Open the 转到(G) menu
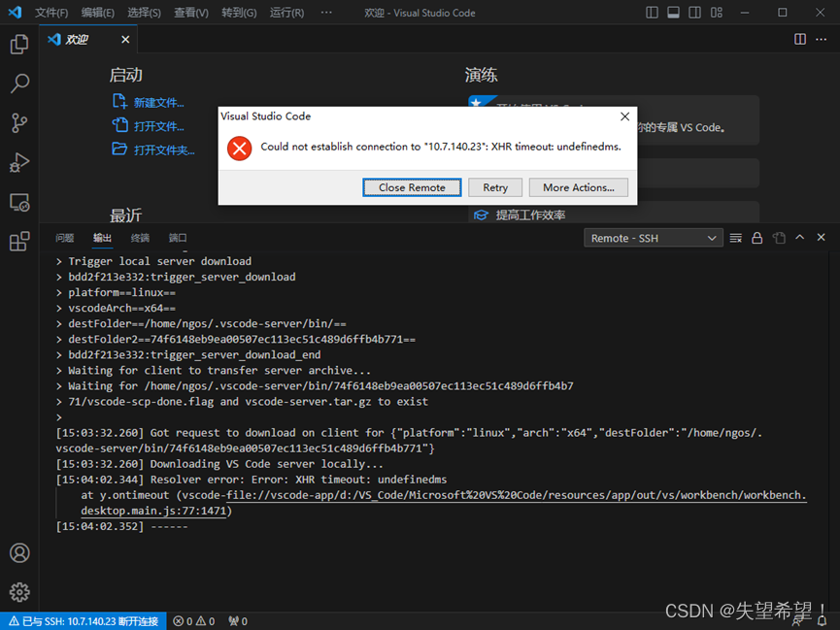The width and height of the screenshot is (840, 630). click(239, 13)
